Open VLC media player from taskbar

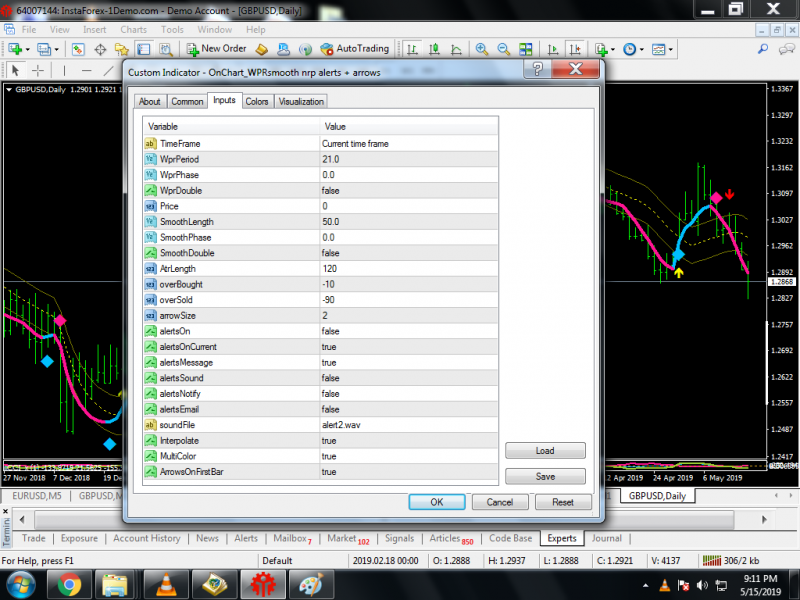[165, 583]
